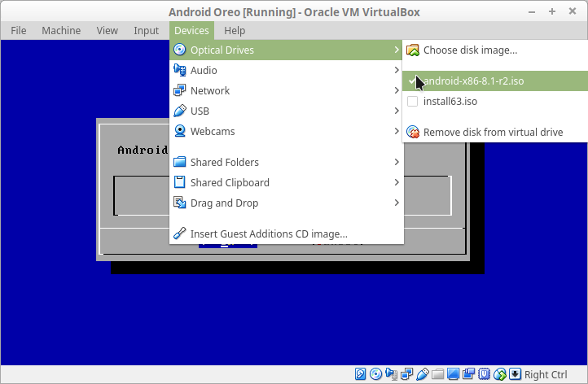Screen dimensions: 588x384
Task: Click the Network monitors icon in Devices menu
Action: pos(180,90)
